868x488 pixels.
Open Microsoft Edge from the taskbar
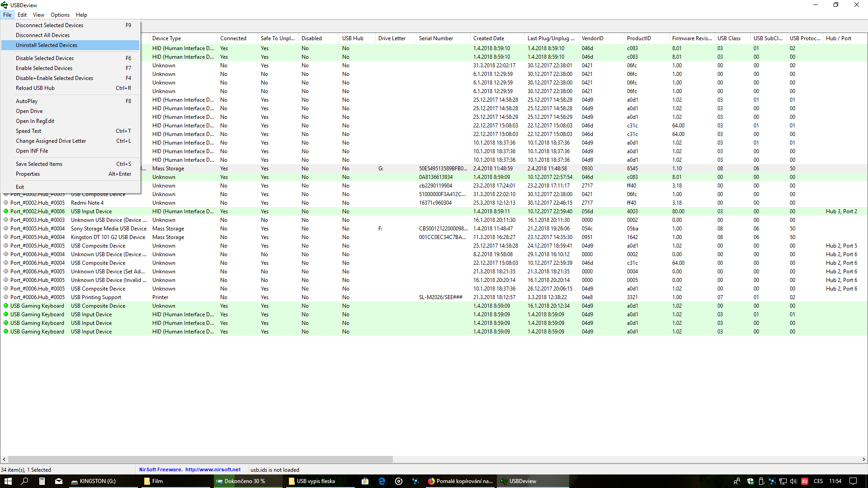(382, 481)
